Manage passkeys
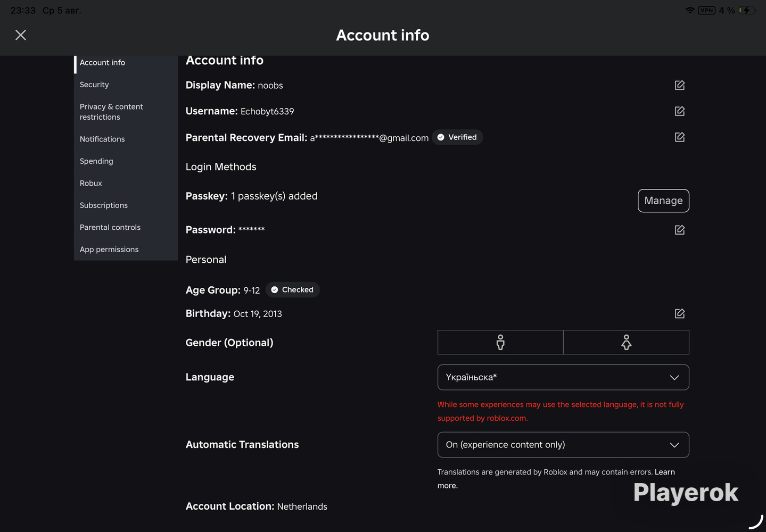The height and width of the screenshot is (532, 766). pos(663,201)
